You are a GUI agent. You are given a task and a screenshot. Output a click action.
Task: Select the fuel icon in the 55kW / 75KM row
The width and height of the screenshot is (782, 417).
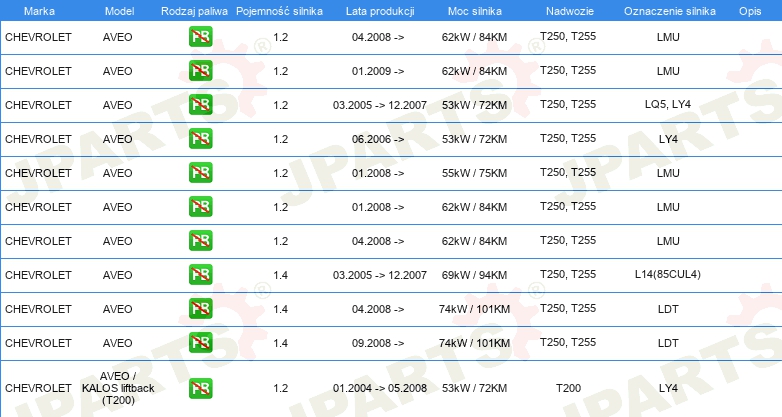click(200, 173)
